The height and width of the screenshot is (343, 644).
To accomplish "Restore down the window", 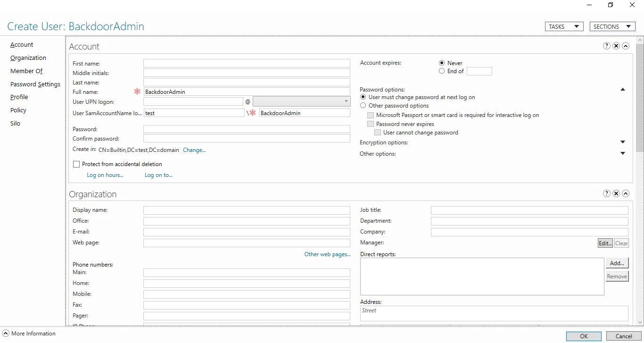I will [x=611, y=5].
